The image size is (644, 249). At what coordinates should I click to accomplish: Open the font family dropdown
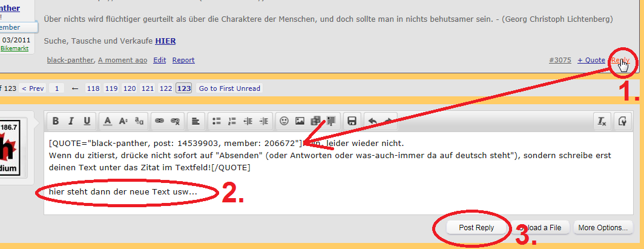click(139, 121)
